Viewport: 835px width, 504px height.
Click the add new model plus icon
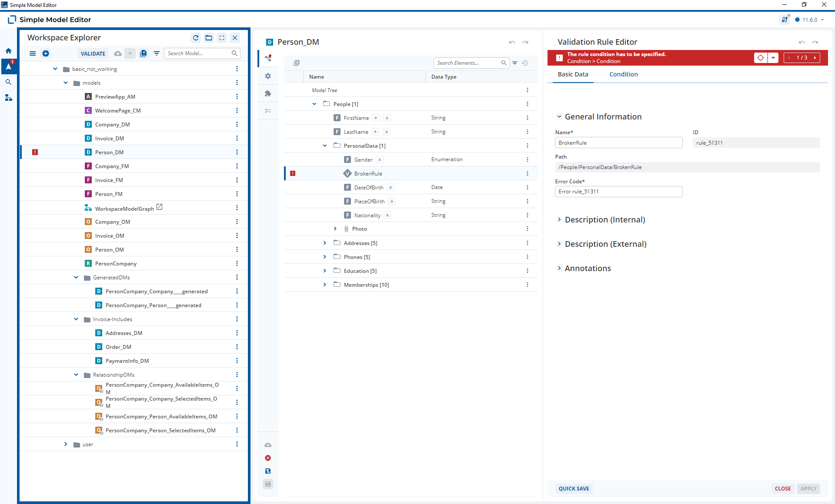tap(46, 53)
